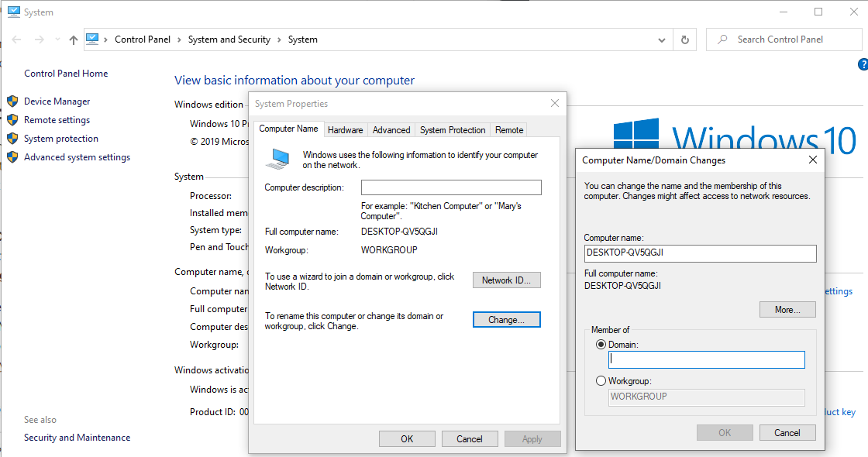868x457 pixels.
Task: Click the blue help question mark icon
Action: [863, 64]
